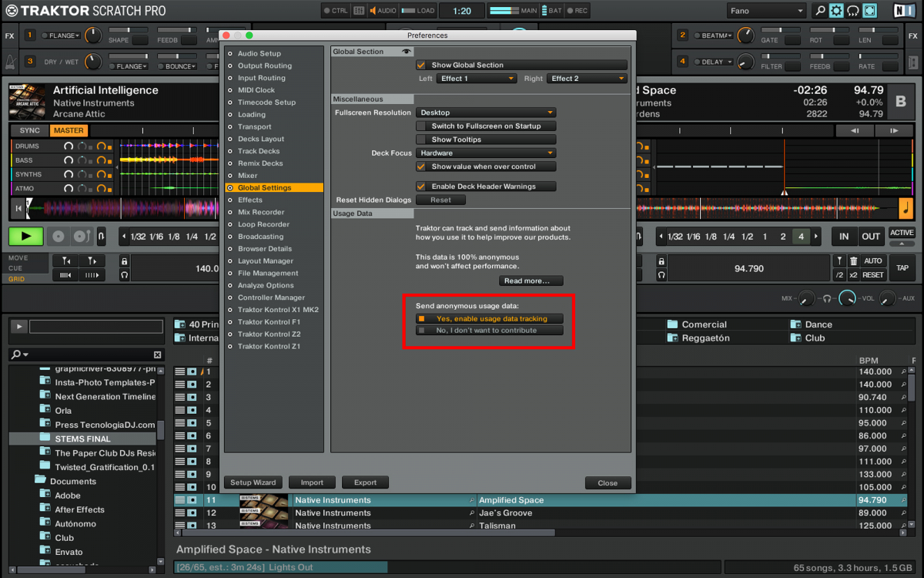Open the Reggaetón favorite folder
Image resolution: width=924 pixels, height=578 pixels.
click(698, 338)
